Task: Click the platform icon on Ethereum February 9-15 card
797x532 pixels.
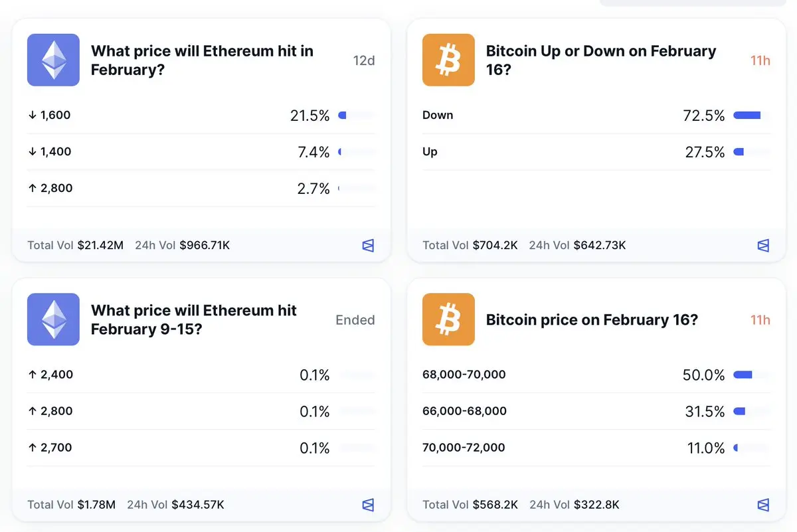Action: click(368, 505)
